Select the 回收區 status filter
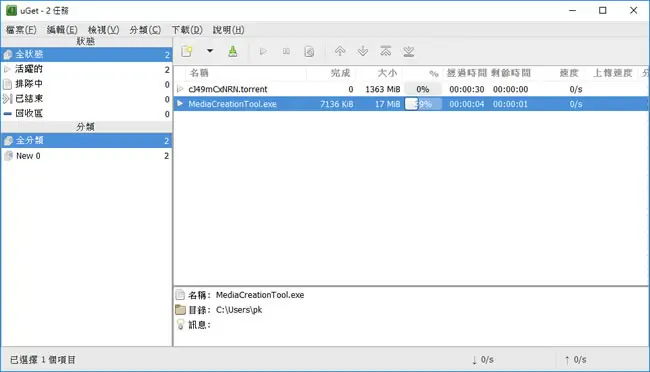The height and width of the screenshot is (372, 650). pyautogui.click(x=86, y=114)
